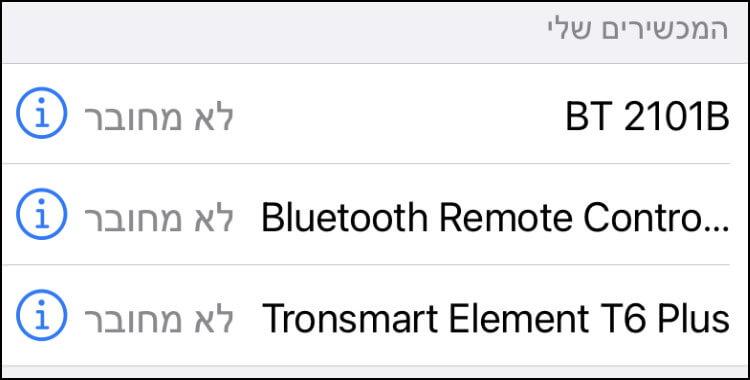Click the word Tronsmart in device list
The image size is (750, 380).
pos(350,318)
